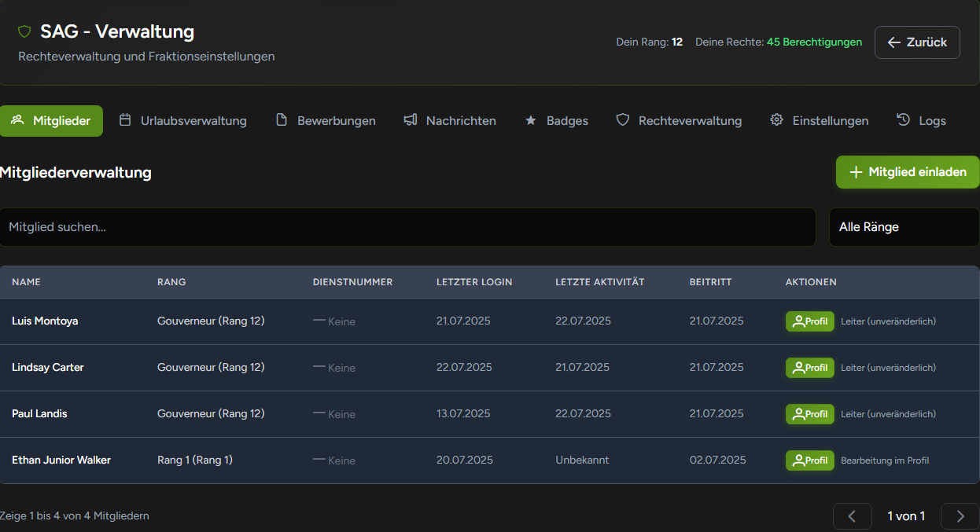Screen dimensions: 980x532
Task: Click the BEITRITT column header
Action: point(711,282)
